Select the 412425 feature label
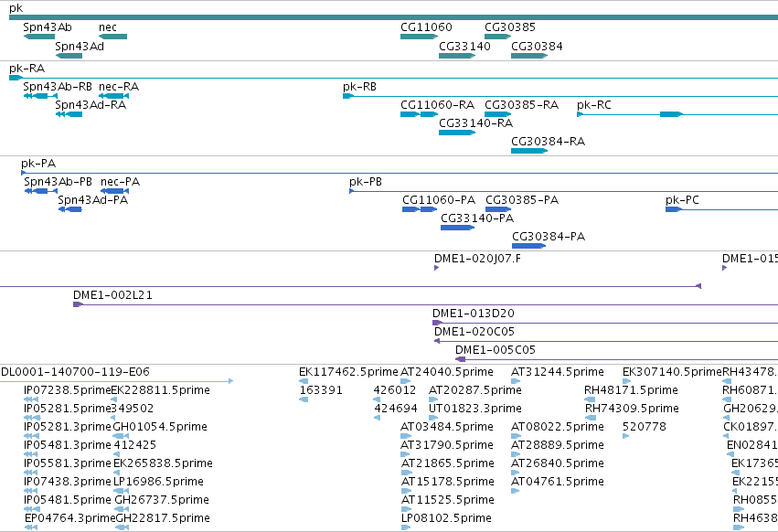 click(135, 444)
